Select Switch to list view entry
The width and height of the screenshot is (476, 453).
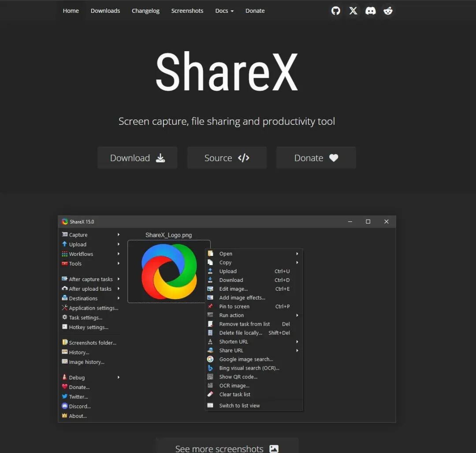click(254, 406)
